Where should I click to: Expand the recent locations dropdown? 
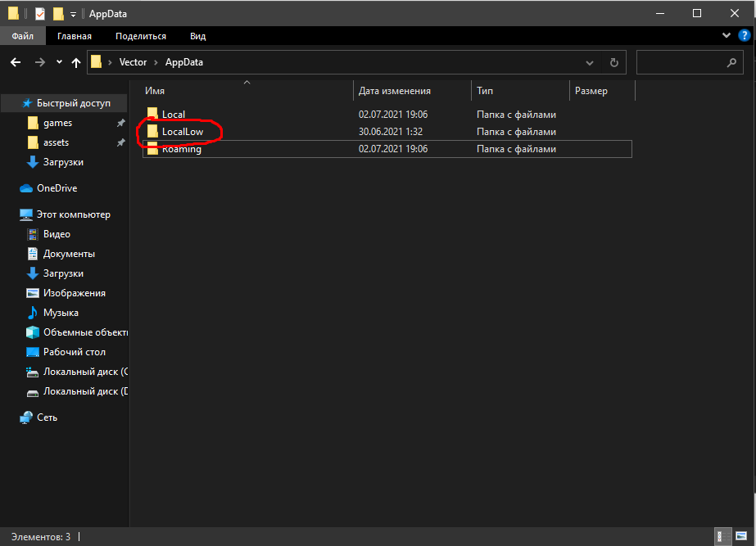(59, 62)
